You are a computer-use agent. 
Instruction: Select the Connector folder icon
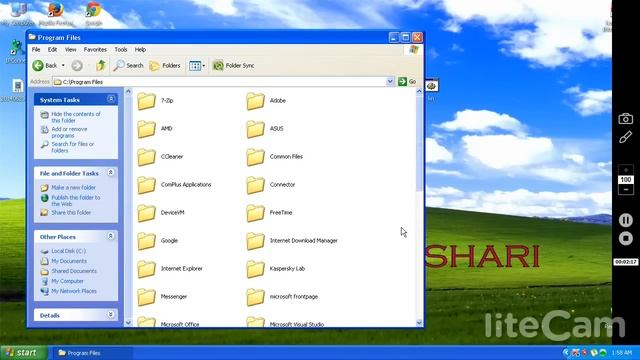pyautogui.click(x=256, y=185)
